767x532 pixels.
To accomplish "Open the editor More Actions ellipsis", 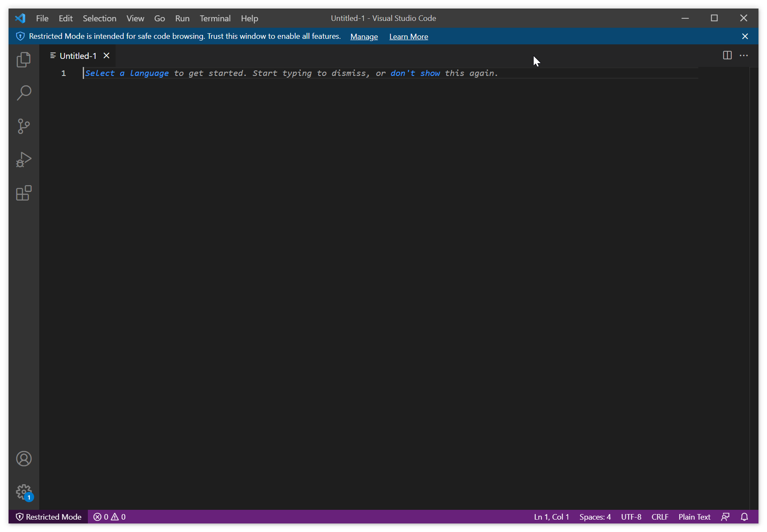I will click(744, 55).
